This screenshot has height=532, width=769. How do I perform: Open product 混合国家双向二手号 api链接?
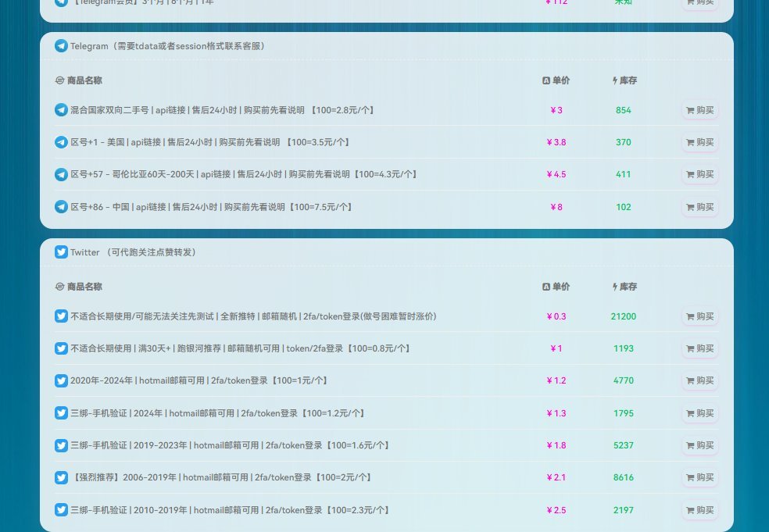click(224, 110)
